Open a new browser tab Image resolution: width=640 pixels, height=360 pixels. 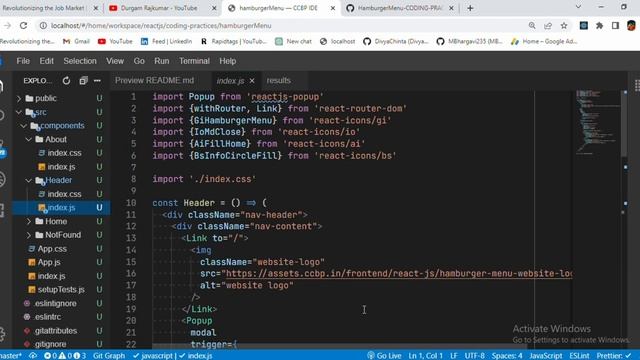(470, 8)
